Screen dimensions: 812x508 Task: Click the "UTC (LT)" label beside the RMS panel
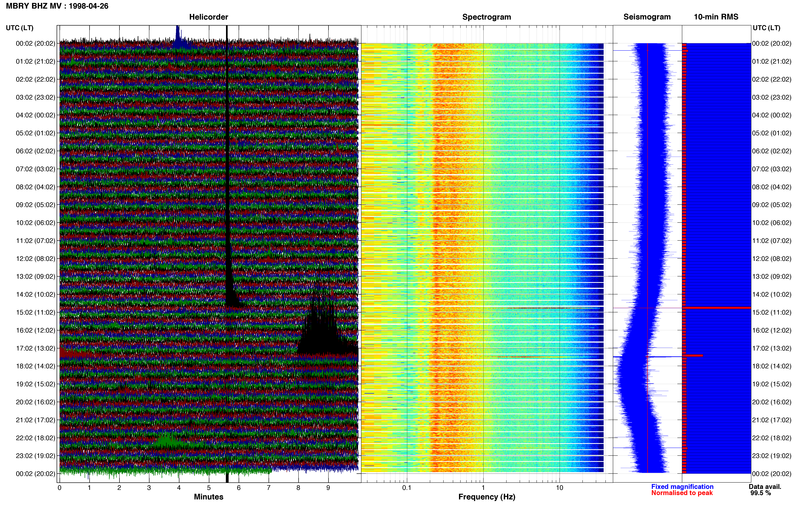766,28
